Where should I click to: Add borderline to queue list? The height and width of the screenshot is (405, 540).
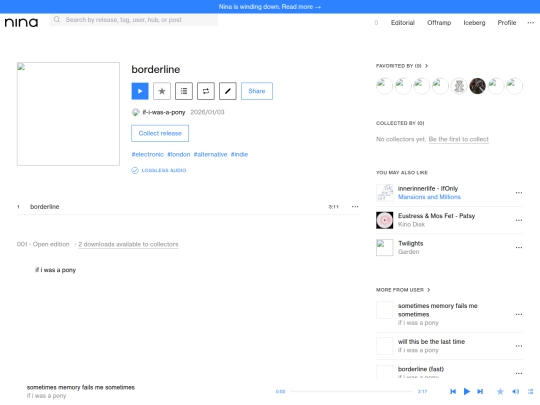[184, 91]
